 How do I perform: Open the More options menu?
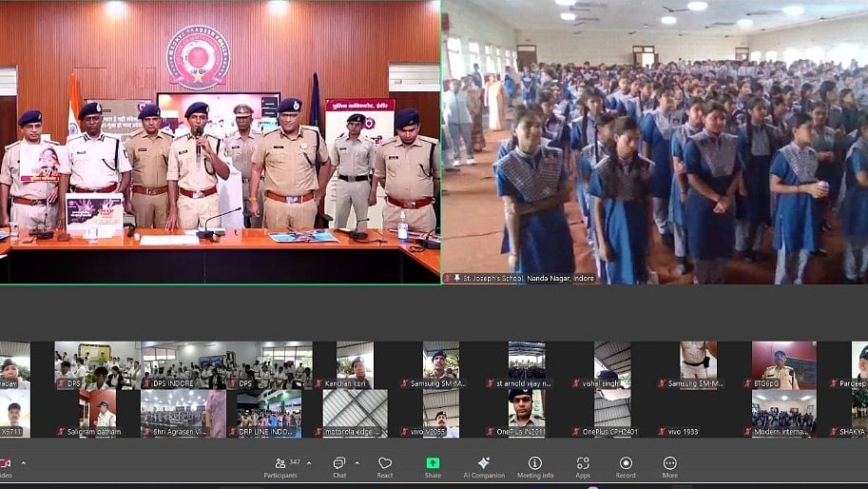[x=670, y=466]
